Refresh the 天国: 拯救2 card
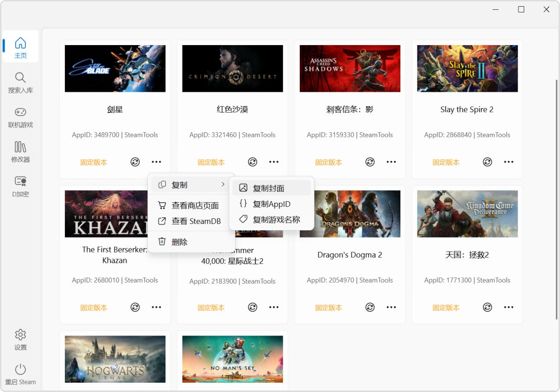 coord(487,307)
